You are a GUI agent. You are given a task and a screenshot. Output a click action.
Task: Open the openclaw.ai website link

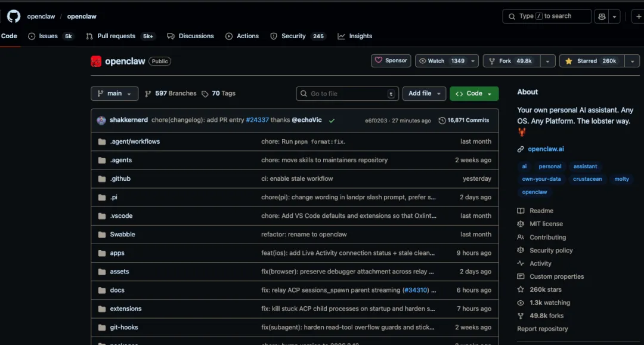click(x=546, y=149)
